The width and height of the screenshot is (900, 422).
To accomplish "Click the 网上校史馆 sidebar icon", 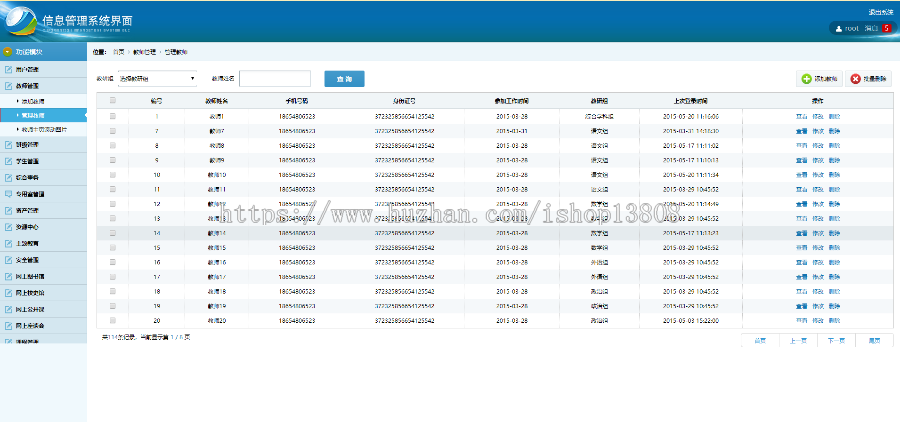I will (x=9, y=293).
